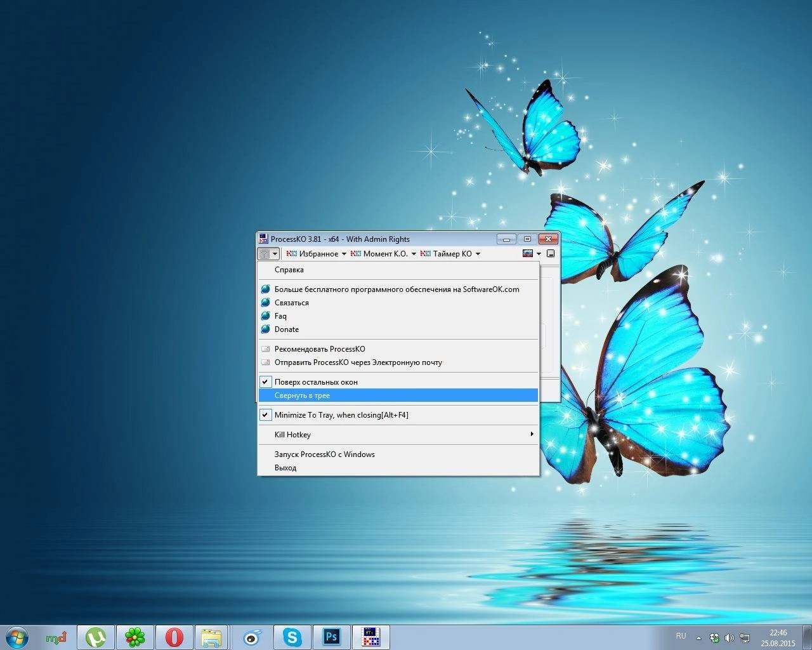Screen dimensions: 812x650
Task: Switch to ProcessKO taskbar button
Action: (370, 637)
